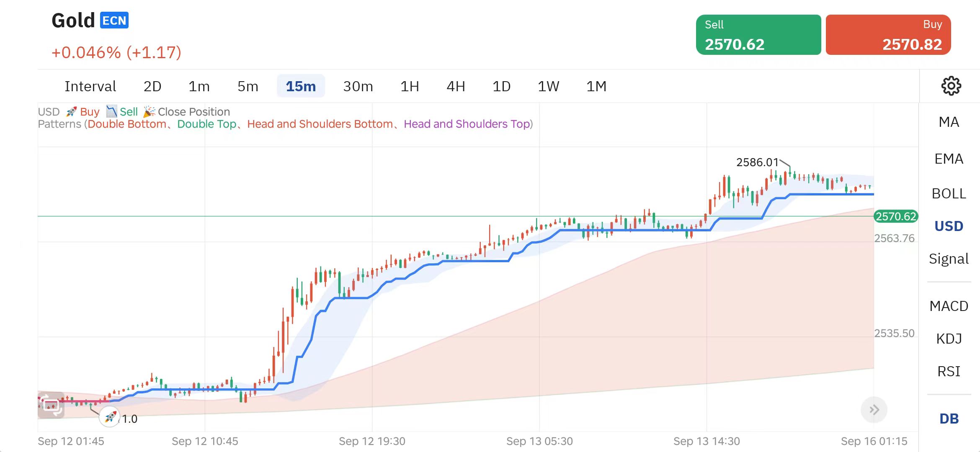Tap the rotate screen icon at bottom-left
The width and height of the screenshot is (980, 452).
point(51,405)
